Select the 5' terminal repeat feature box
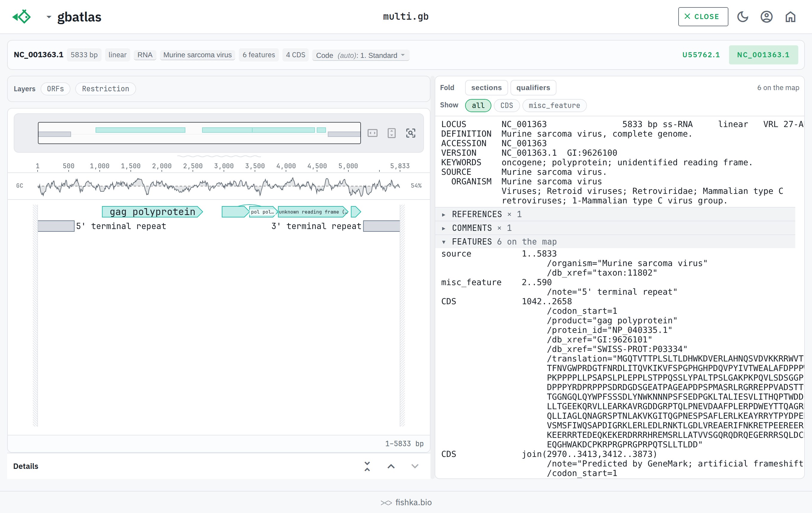This screenshot has height=513, width=812. [x=56, y=226]
